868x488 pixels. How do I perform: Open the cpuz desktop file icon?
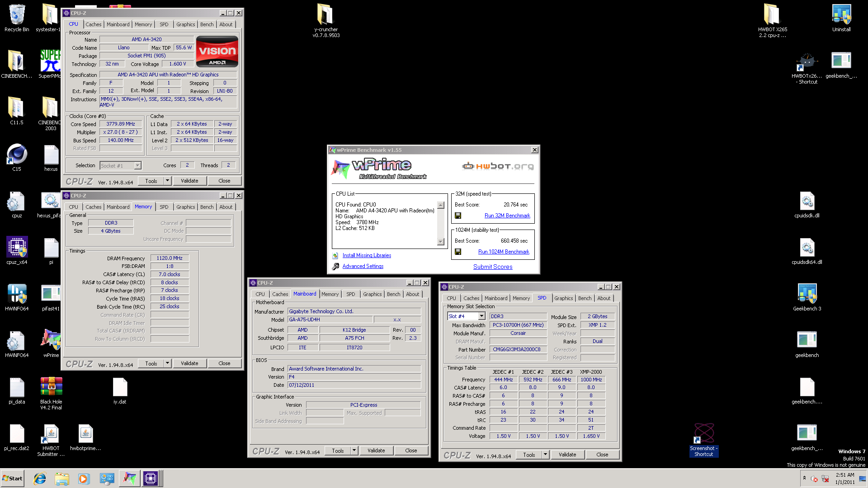[17, 204]
